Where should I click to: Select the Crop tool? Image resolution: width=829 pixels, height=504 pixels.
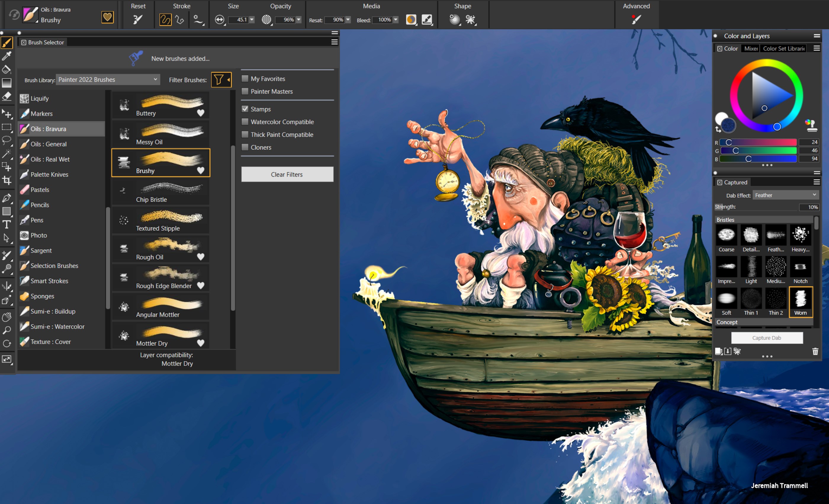pyautogui.click(x=7, y=180)
